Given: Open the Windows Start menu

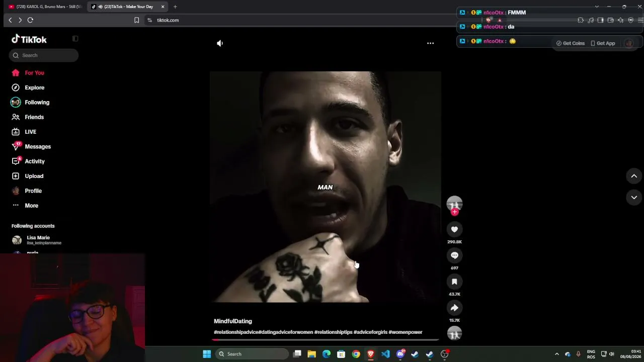Looking at the screenshot, I should coord(207,354).
